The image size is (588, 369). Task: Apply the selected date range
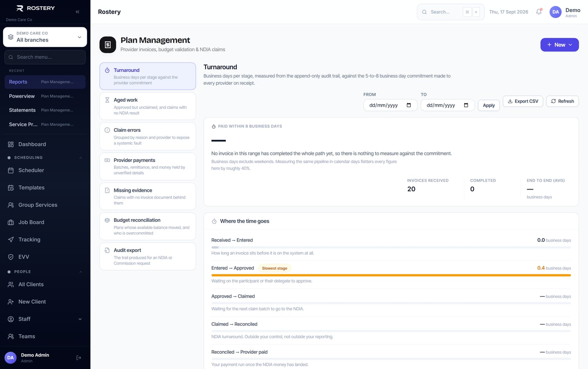pyautogui.click(x=489, y=105)
